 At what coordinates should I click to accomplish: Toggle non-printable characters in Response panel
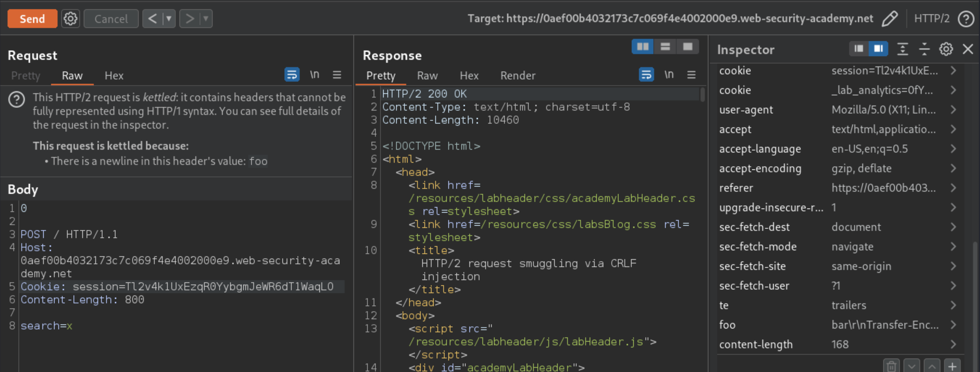669,75
